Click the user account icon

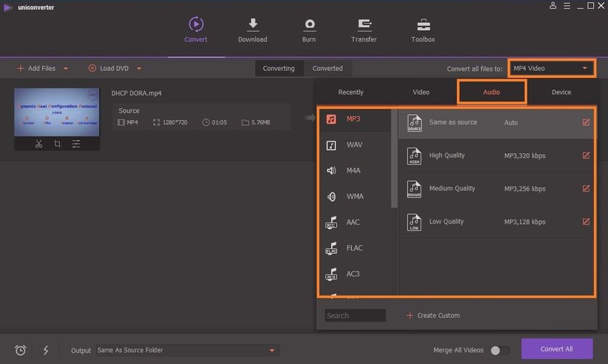[x=553, y=6]
